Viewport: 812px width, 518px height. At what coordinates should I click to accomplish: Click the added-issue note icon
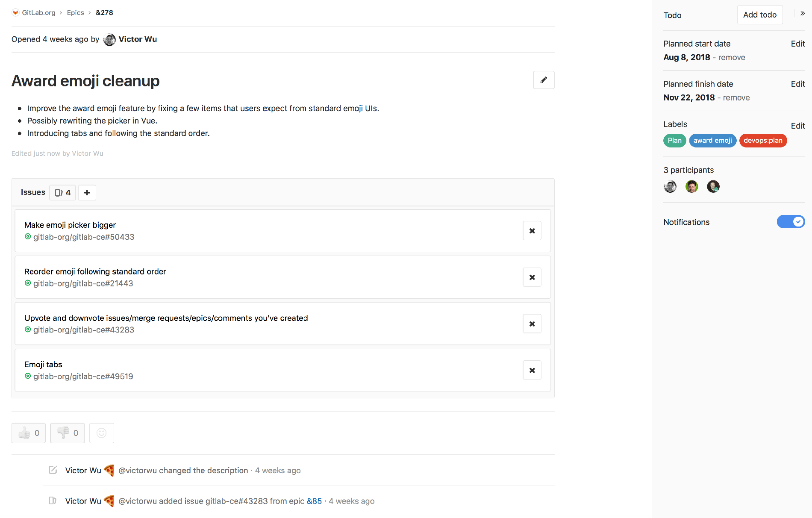[53, 500]
